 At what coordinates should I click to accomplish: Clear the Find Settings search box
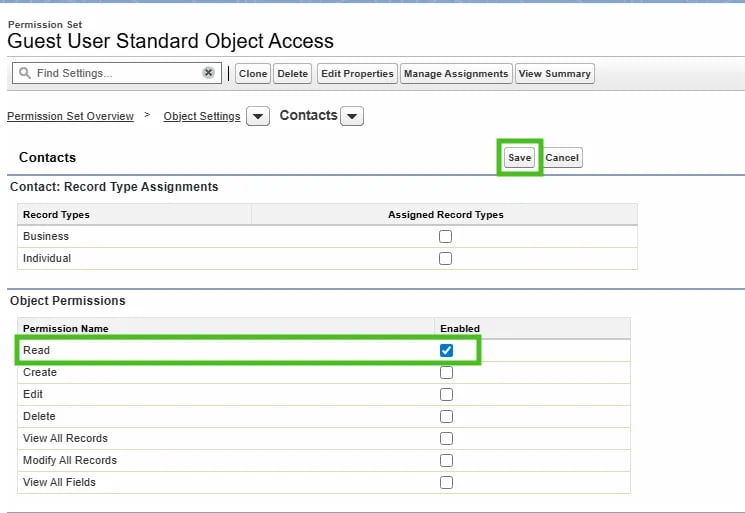click(208, 73)
